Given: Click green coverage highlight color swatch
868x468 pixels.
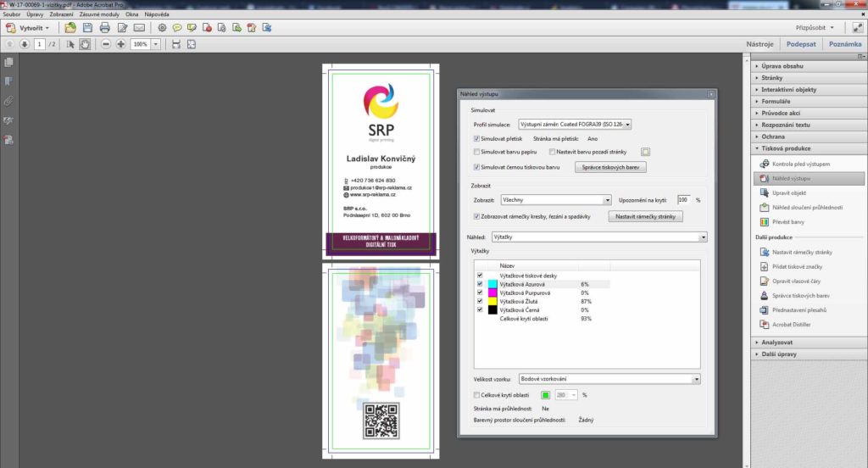Looking at the screenshot, I should pyautogui.click(x=545, y=395).
